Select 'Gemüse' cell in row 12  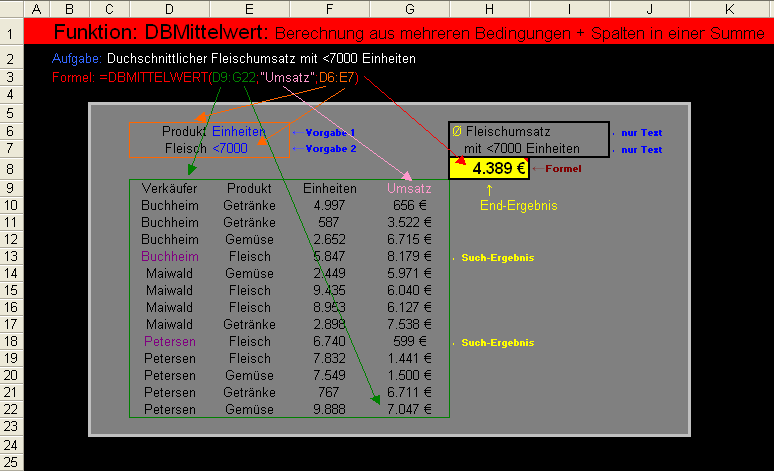[250, 239]
